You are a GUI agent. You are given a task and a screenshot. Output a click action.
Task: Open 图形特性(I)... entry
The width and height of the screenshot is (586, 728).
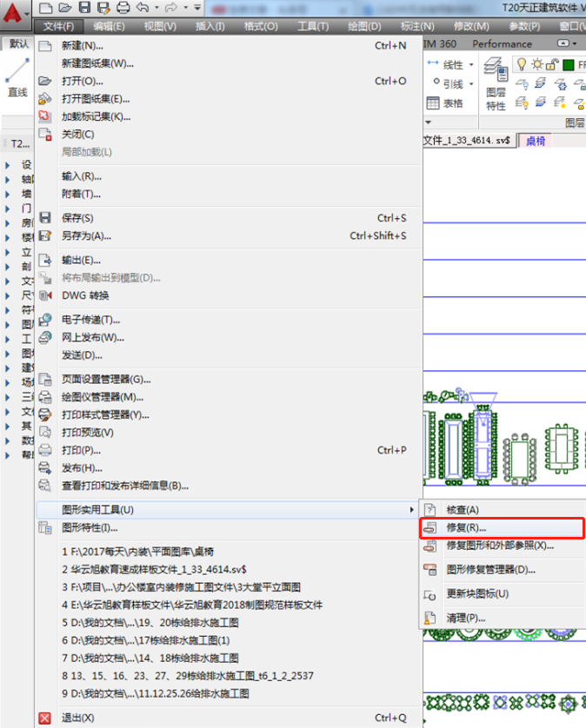pyautogui.click(x=229, y=528)
